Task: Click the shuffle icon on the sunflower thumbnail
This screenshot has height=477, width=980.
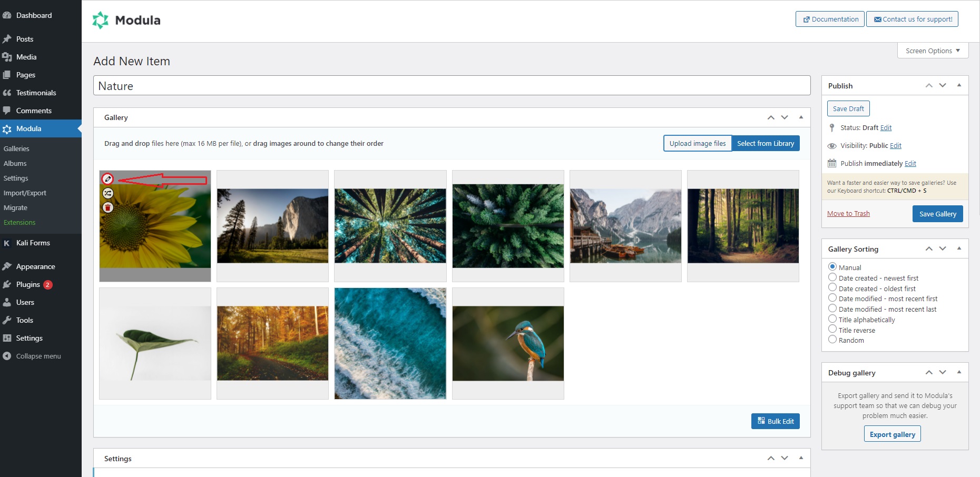Action: tap(108, 193)
